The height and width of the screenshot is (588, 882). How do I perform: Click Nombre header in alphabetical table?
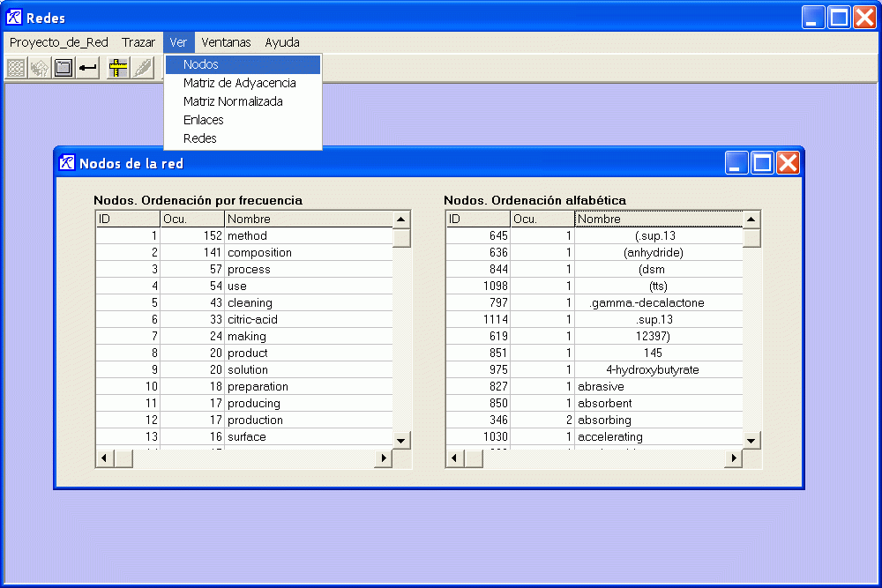tap(657, 219)
